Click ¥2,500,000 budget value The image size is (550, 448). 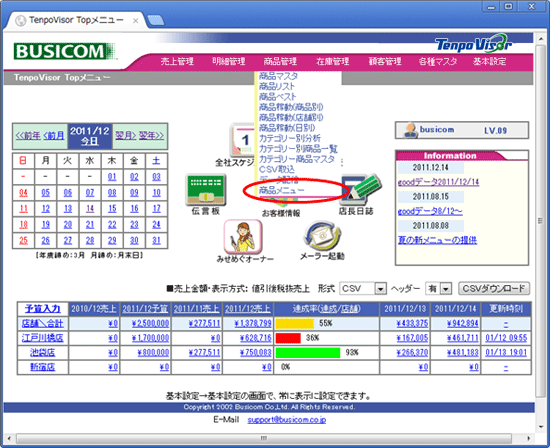tap(150, 323)
